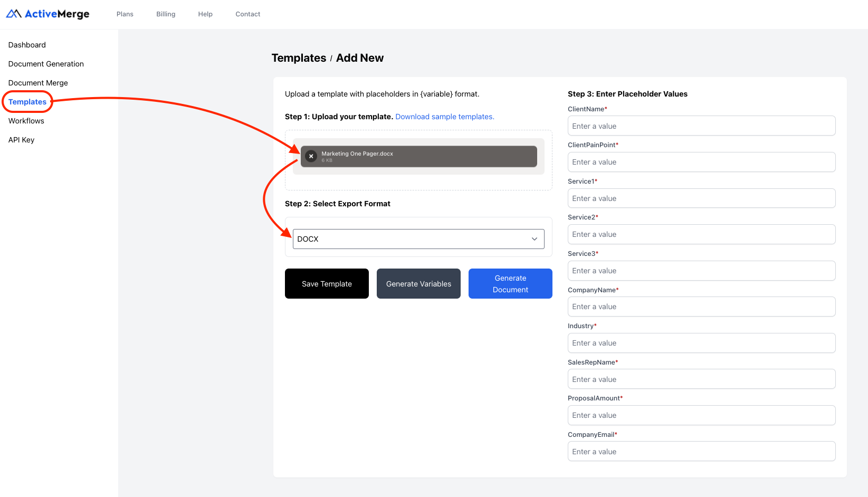Viewport: 868px width, 497px height.
Task: Open the Contact menu item
Action: pos(247,14)
